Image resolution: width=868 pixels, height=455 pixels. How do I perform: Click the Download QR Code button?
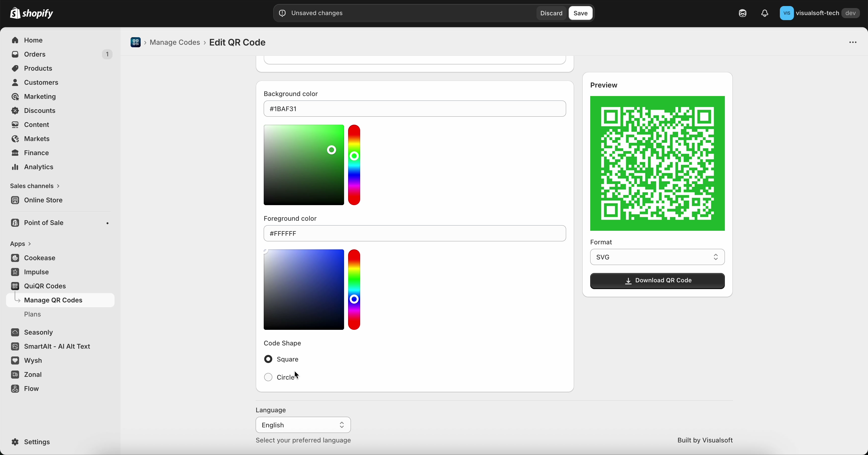pos(657,280)
